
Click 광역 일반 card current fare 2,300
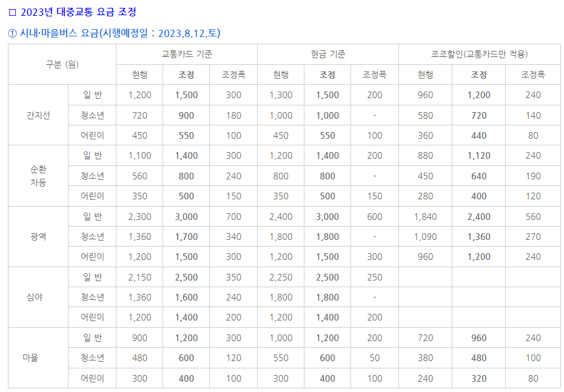pyautogui.click(x=139, y=217)
